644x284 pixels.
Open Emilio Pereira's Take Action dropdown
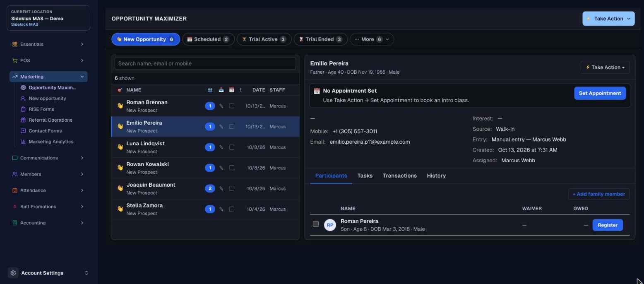[605, 67]
